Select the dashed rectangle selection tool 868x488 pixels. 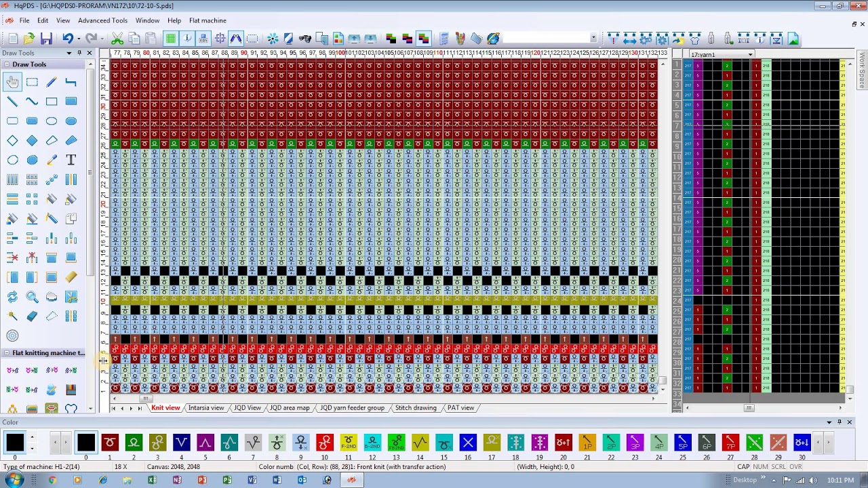point(32,82)
